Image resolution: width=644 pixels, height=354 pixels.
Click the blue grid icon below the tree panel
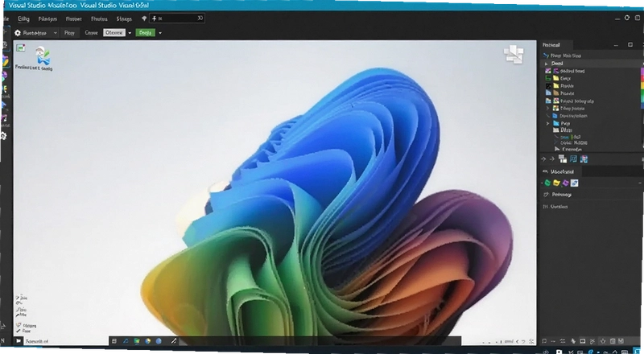573,159
